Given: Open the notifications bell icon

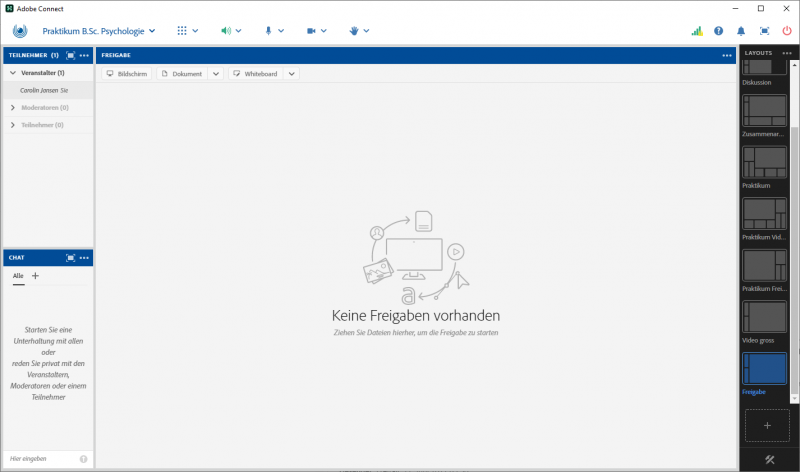Looking at the screenshot, I should point(741,31).
